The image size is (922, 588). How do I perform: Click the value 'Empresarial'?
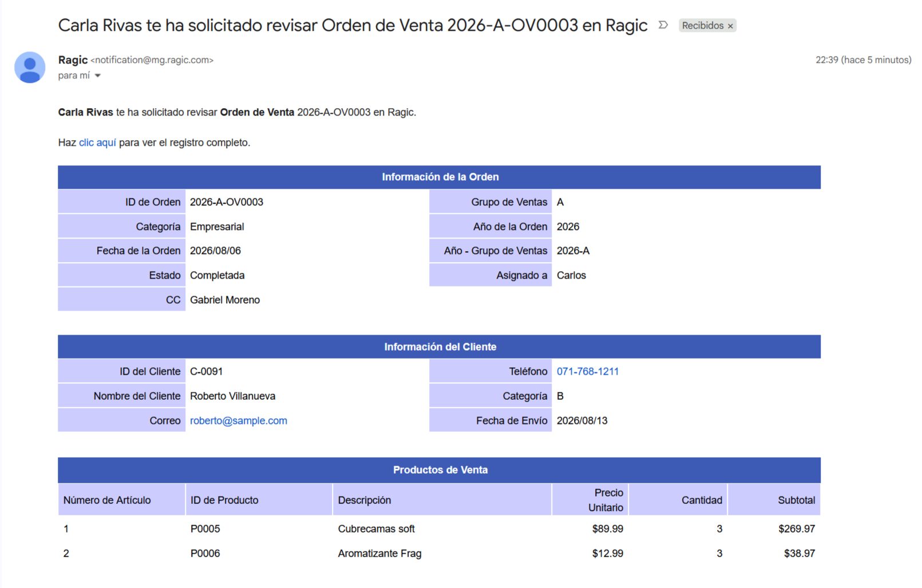pos(217,227)
